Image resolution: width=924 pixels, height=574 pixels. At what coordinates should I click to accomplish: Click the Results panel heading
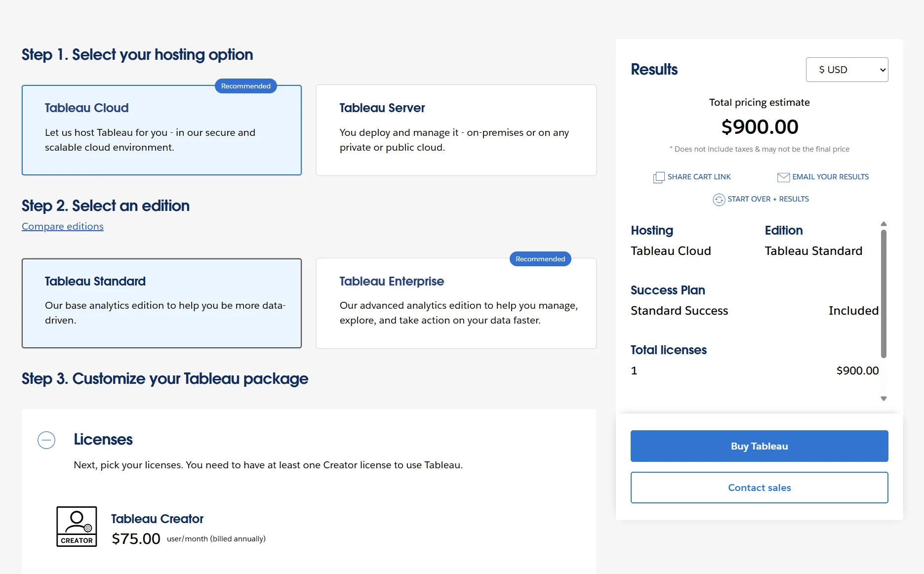click(x=654, y=70)
